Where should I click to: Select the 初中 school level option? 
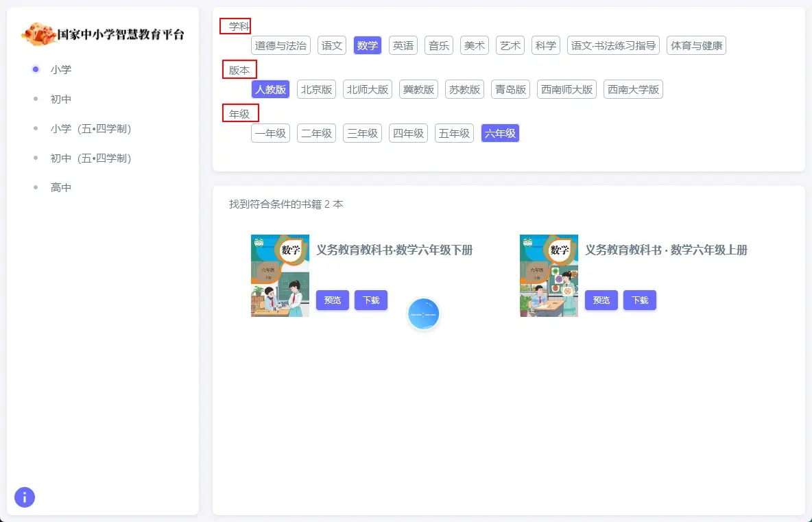(x=60, y=99)
